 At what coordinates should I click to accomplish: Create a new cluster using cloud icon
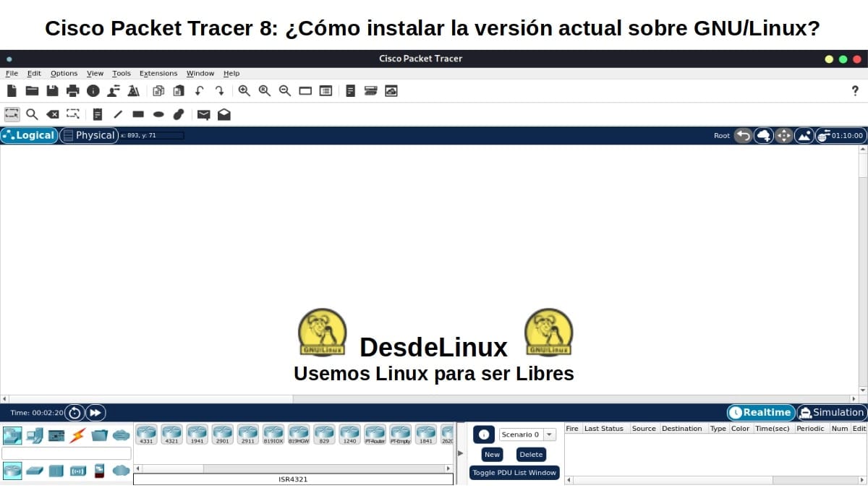pos(764,135)
